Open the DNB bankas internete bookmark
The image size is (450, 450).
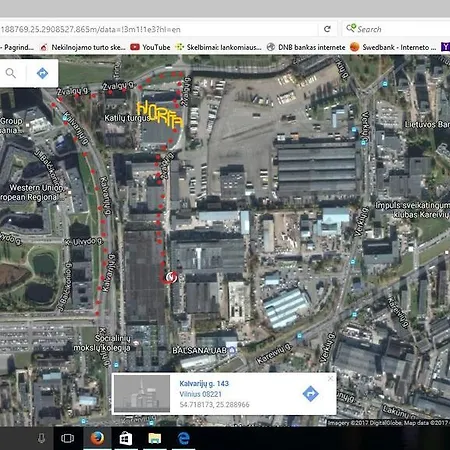click(306, 47)
